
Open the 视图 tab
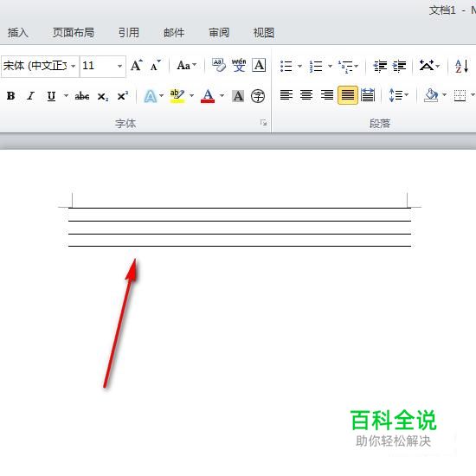point(263,33)
